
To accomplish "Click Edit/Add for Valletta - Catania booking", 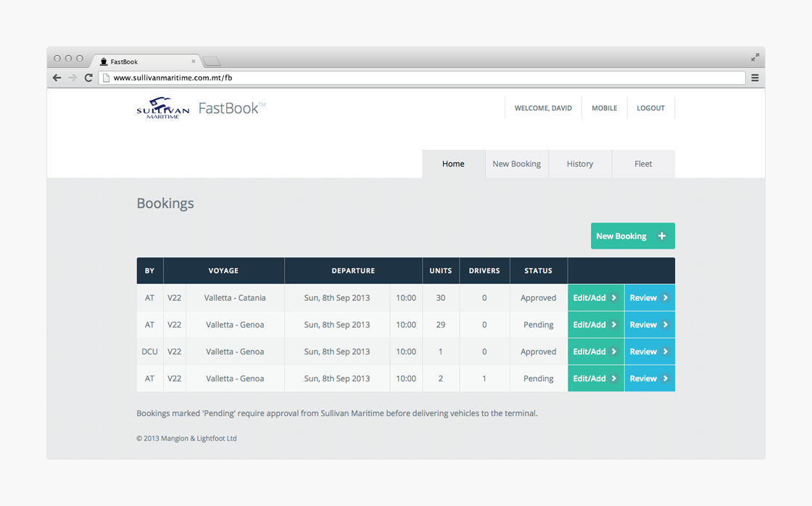I will pos(595,298).
